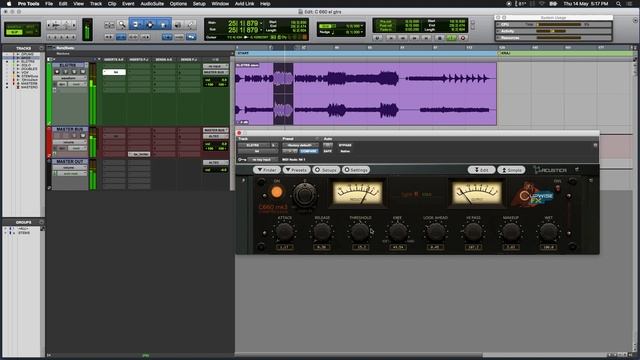Open the factory default preset selector
The image size is (640, 360).
coord(300,145)
